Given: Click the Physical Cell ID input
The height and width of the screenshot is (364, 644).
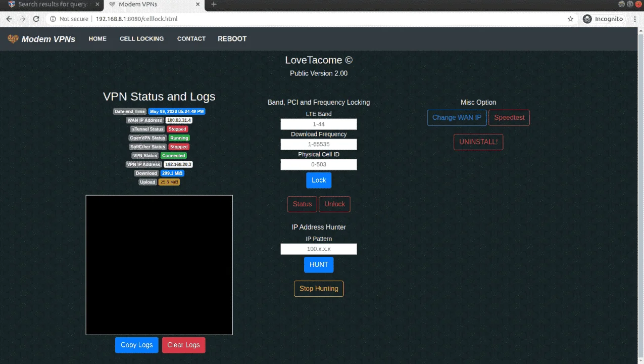Looking at the screenshot, I should pyautogui.click(x=319, y=165).
